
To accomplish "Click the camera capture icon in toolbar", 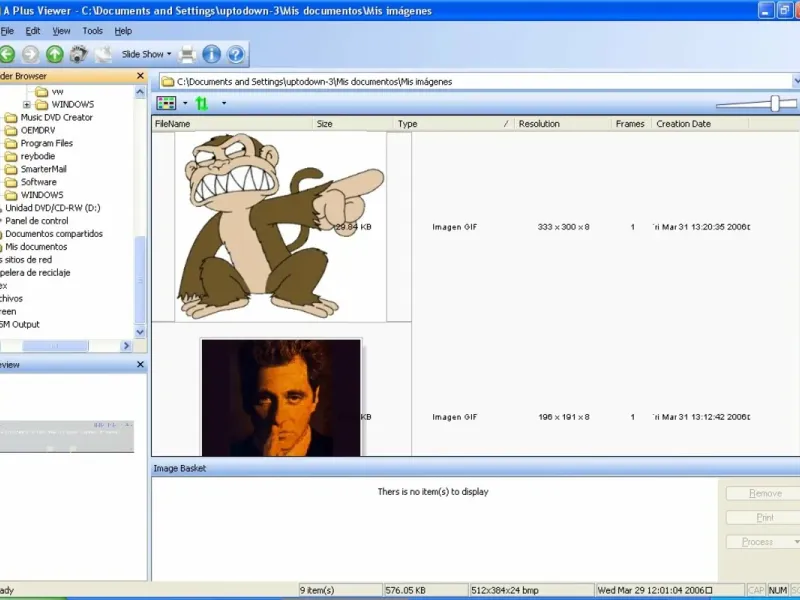I will click(x=78, y=54).
